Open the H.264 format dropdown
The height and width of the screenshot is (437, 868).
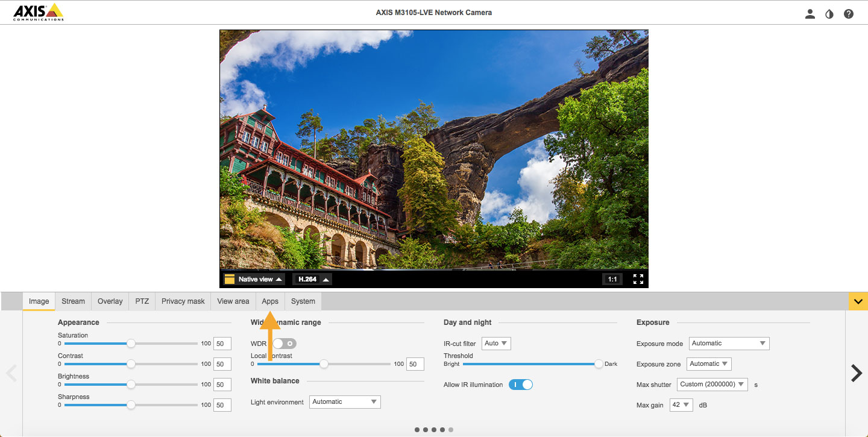312,279
